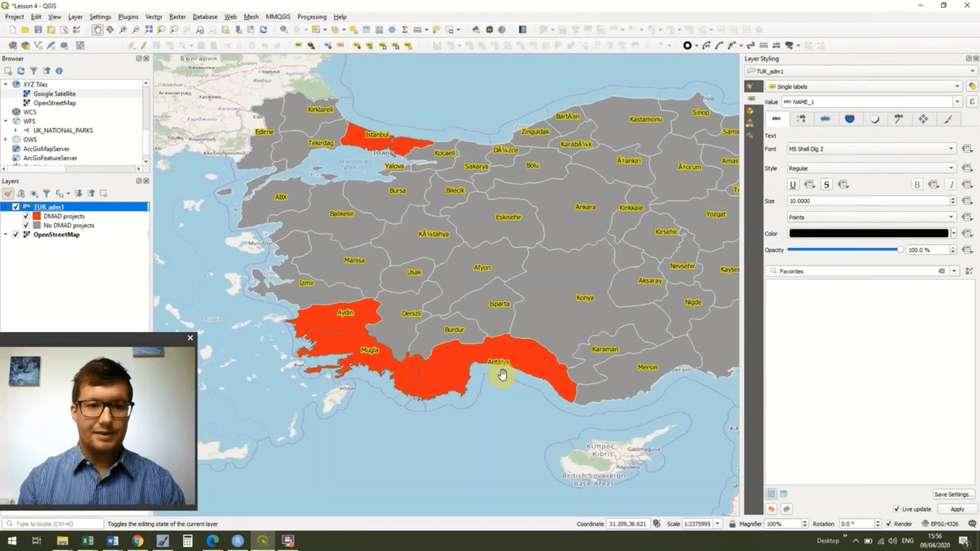Activate the Zoom In magnifier tool
Screen dimensions: 980x551
click(x=122, y=29)
